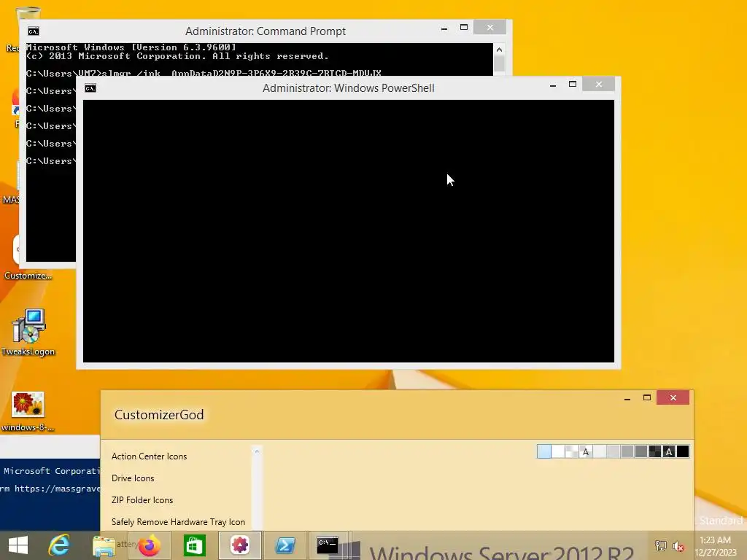Open the Windows Store taskbar icon

coord(194,545)
